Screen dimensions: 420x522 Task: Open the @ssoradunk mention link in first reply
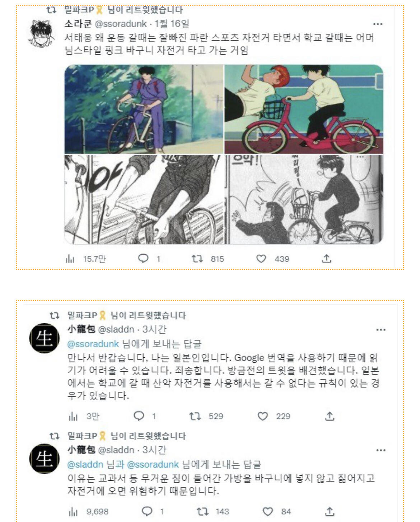tap(93, 344)
